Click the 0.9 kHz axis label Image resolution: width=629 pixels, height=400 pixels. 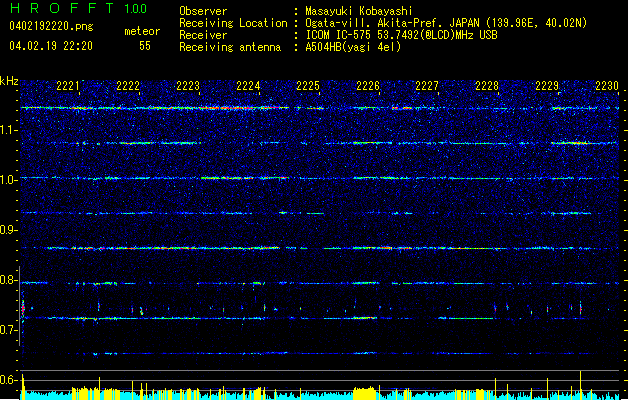tap(8, 230)
